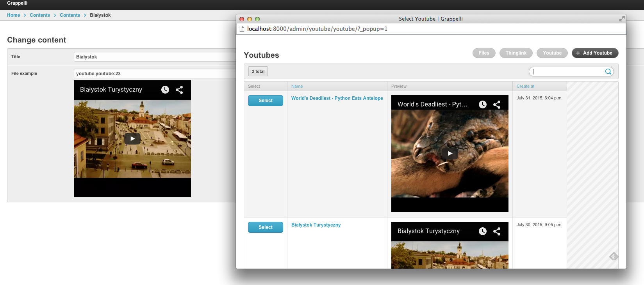Click the share icon on Python video preview
Screen dimensions: 644x285
tap(497, 104)
